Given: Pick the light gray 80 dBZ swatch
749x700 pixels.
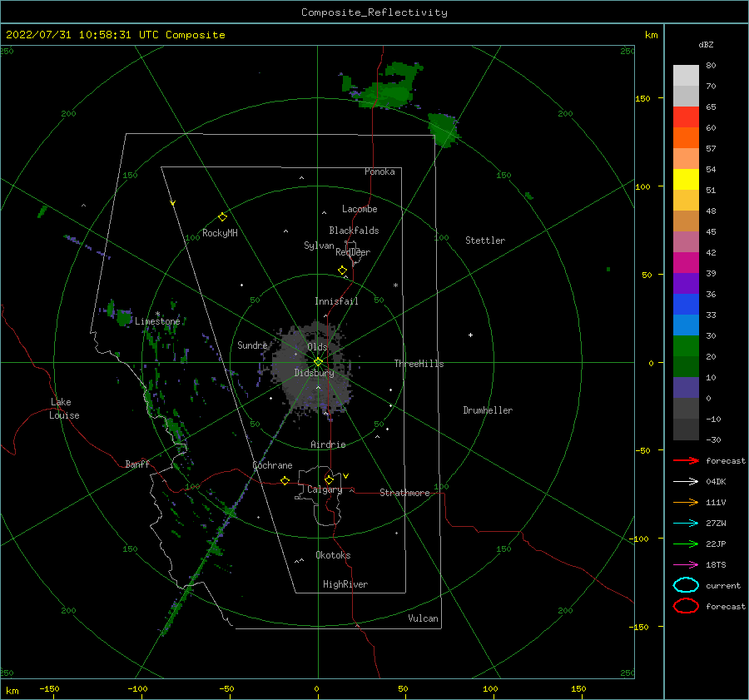Looking at the screenshot, I should (686, 75).
